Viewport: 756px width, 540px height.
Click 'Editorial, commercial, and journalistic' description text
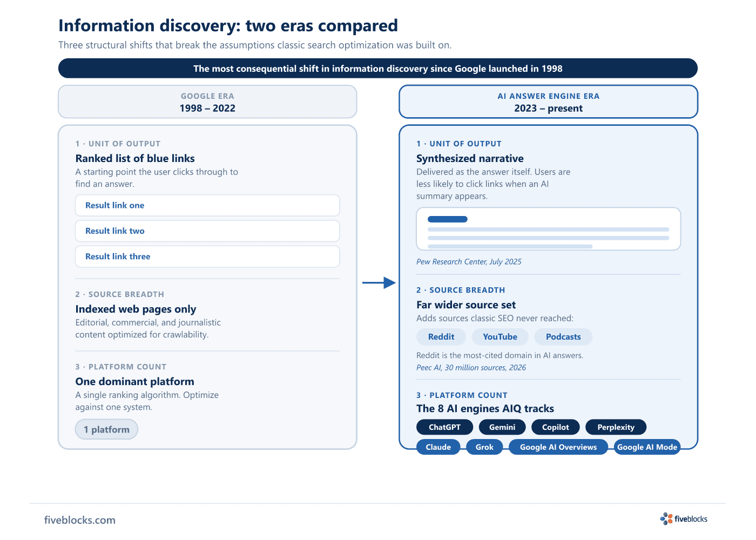148,328
